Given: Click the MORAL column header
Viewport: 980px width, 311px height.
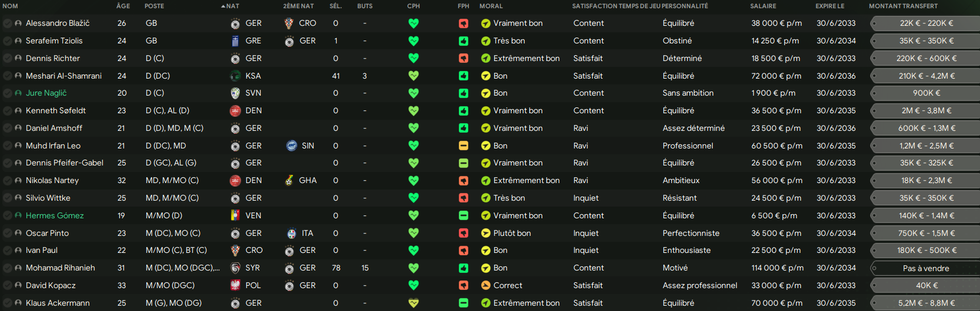Looking at the screenshot, I should pyautogui.click(x=491, y=6).
